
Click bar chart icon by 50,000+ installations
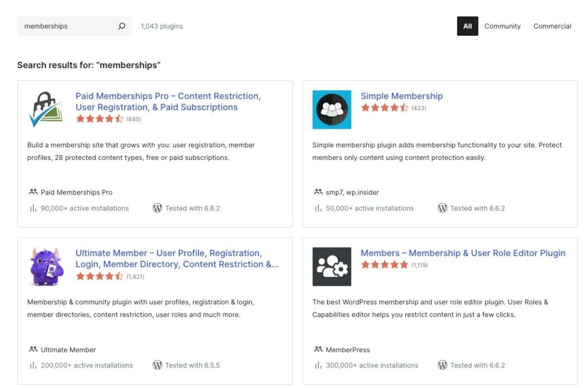(318, 208)
